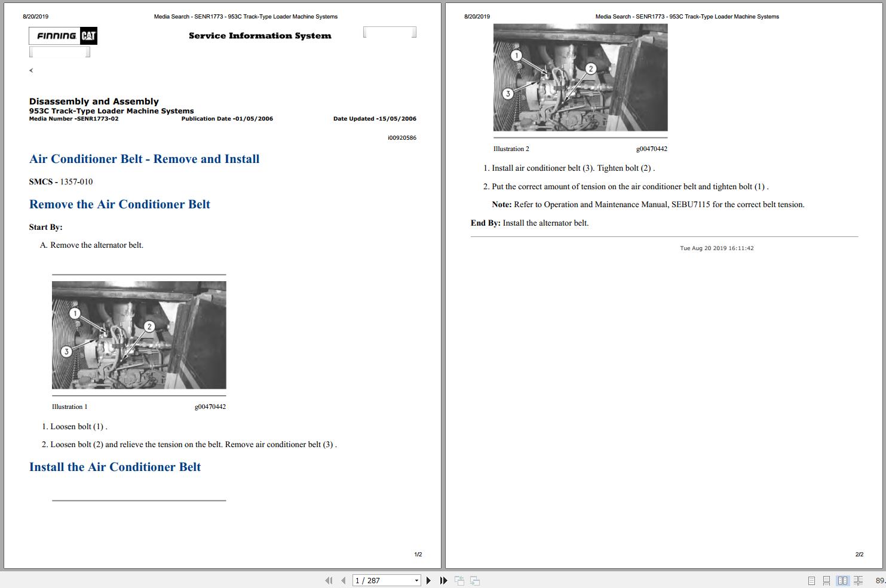The image size is (886, 588).
Task: Click the 'Start By:' label
Action: [46, 227]
